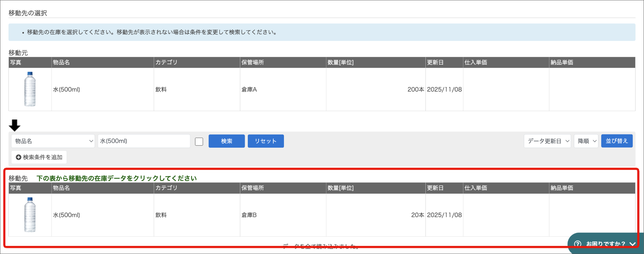644x254 pixels.
Task: Select the 倉庫B destination row
Action: tap(322, 215)
